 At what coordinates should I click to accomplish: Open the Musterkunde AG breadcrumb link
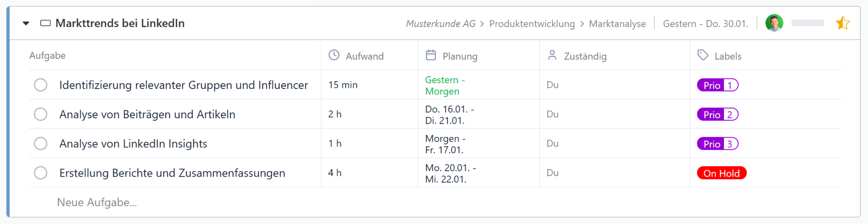(x=441, y=24)
